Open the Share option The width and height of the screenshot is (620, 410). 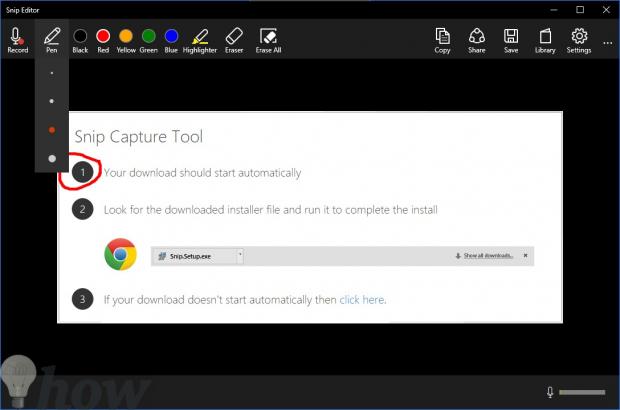477,38
